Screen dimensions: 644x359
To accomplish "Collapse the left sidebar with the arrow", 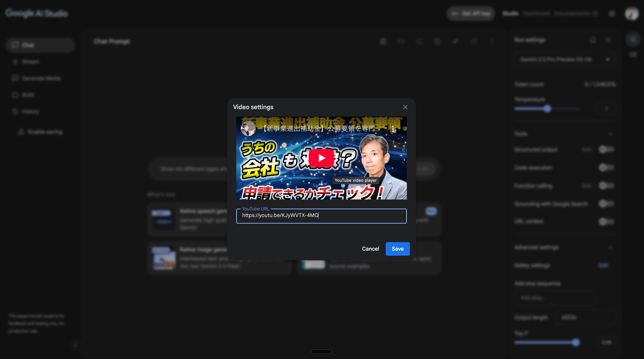I will 75,345.
